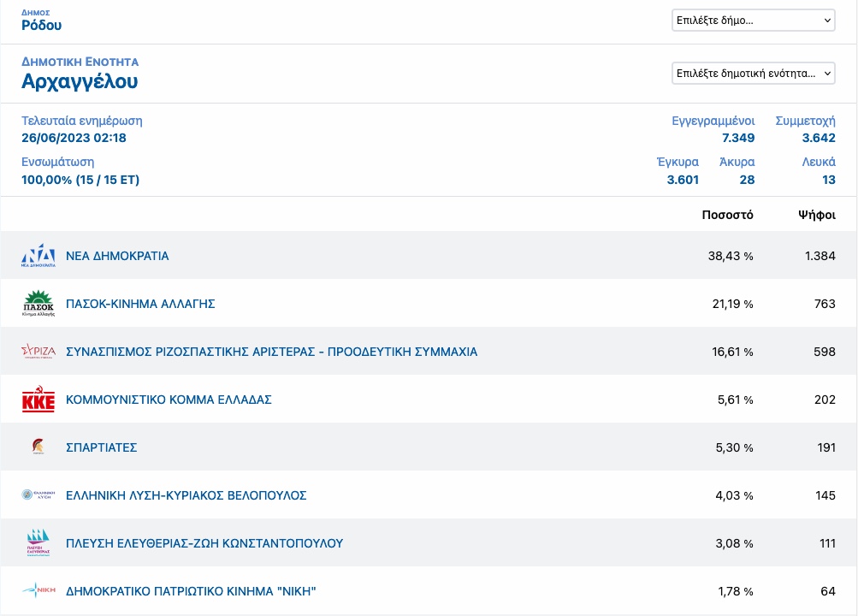Click the vote count 145
858x616 pixels.
(x=825, y=495)
